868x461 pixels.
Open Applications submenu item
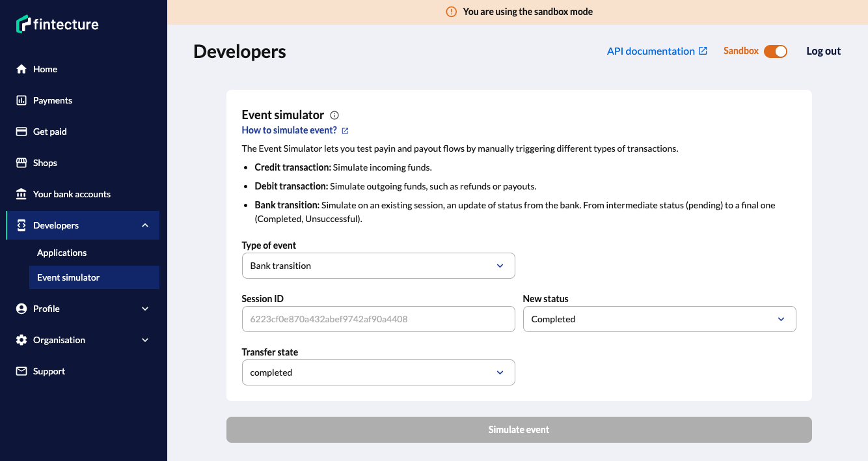click(x=62, y=253)
